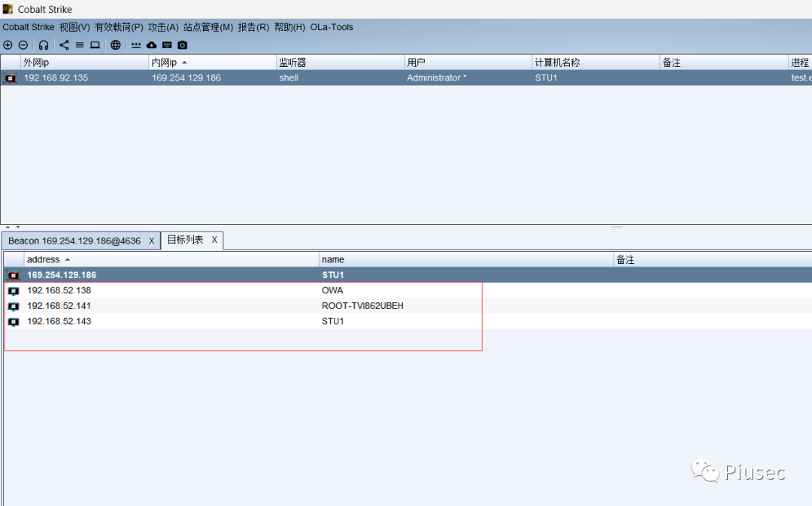This screenshot has width=812, height=506.
Task: Sort sessions by 进程 column
Action: coord(800,62)
